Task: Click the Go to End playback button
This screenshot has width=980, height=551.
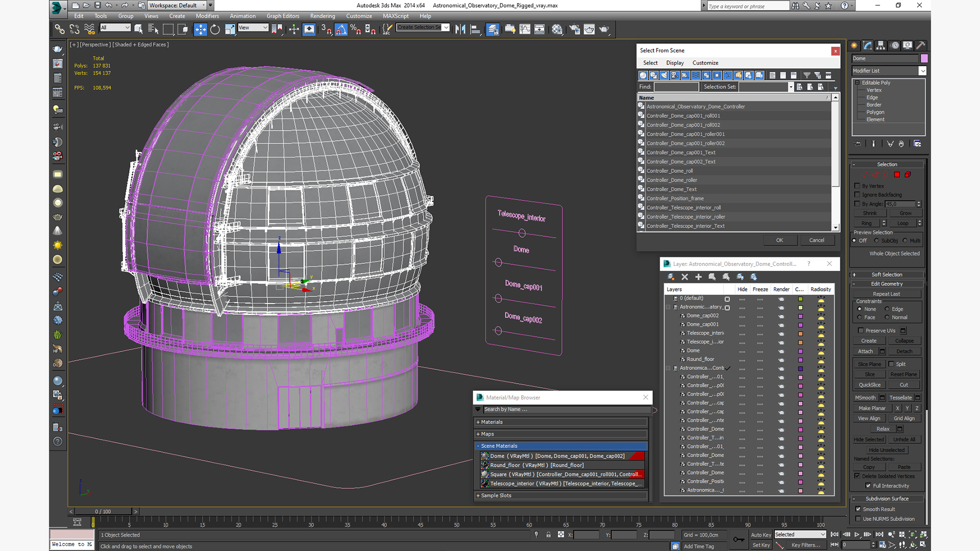Action: (x=879, y=534)
